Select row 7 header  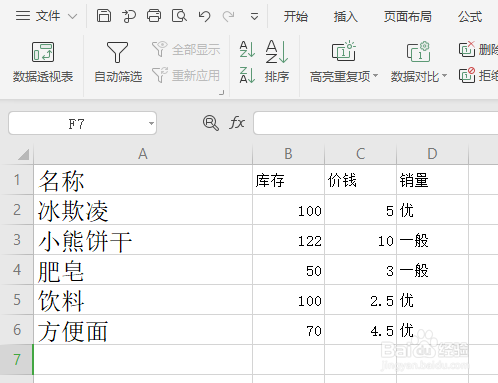(17, 360)
